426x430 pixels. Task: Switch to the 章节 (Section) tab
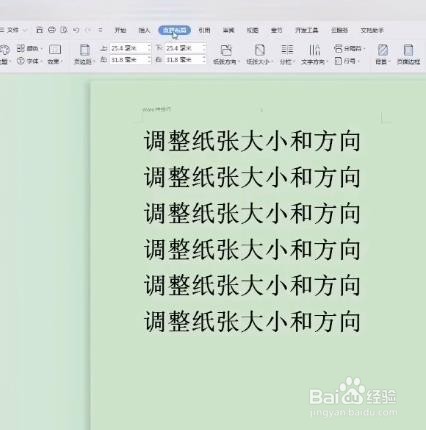point(276,30)
